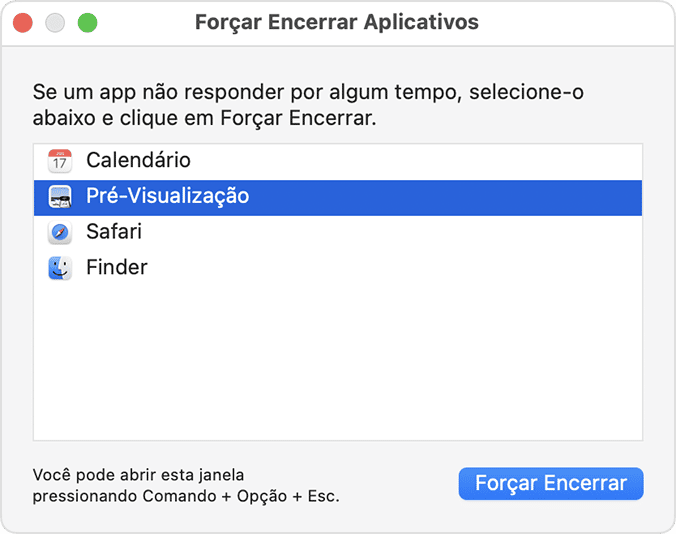Viewport: 676px width, 534px height.
Task: Click the Calendário calendar icon
Action: pyautogui.click(x=60, y=160)
